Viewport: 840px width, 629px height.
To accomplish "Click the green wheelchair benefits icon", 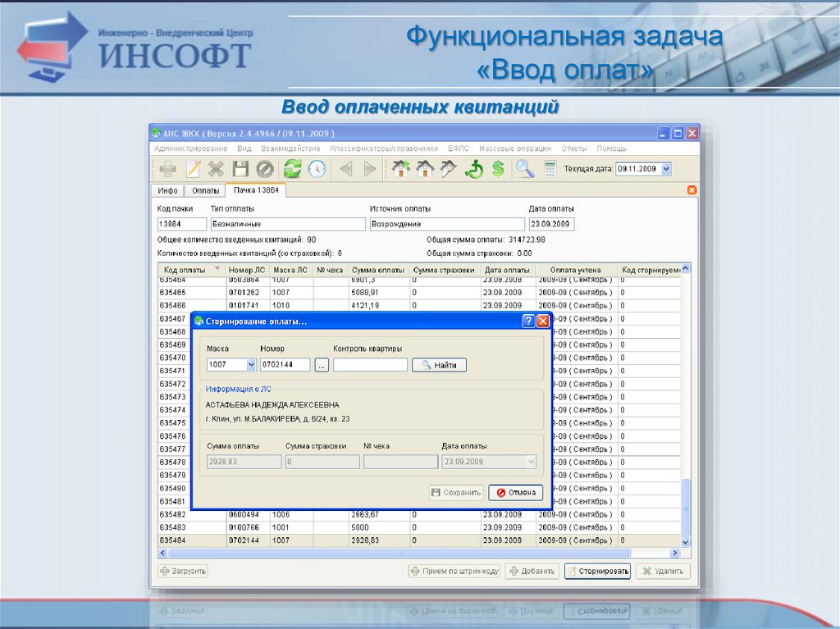I will point(474,169).
